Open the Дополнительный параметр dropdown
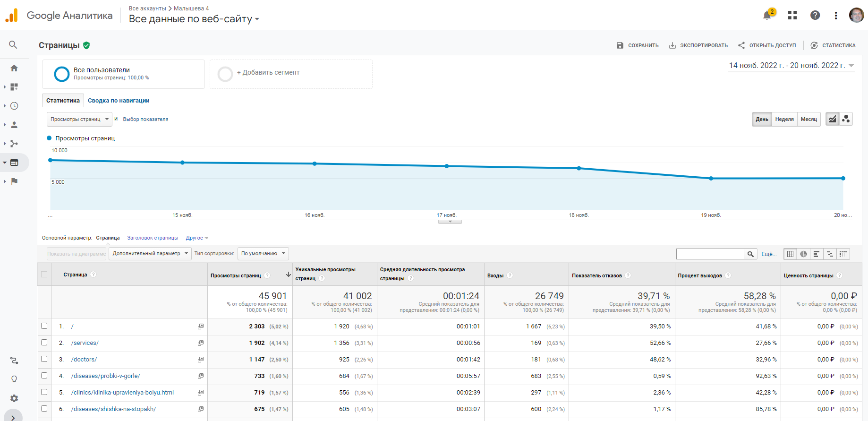The image size is (868, 421). tap(150, 254)
